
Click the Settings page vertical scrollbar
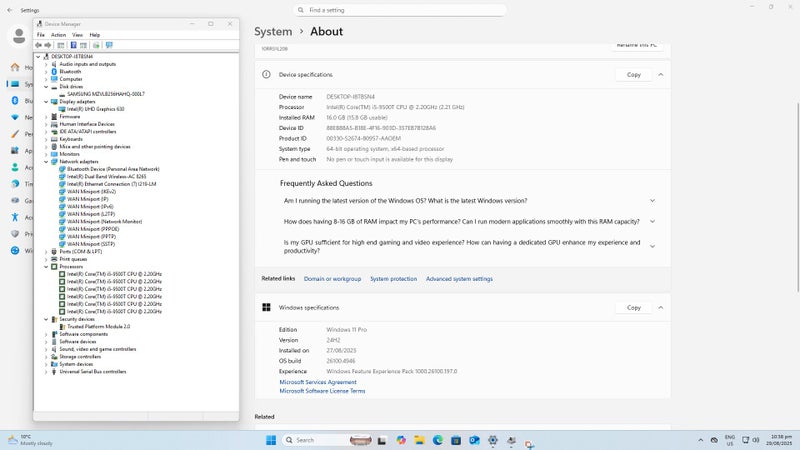(x=797, y=196)
